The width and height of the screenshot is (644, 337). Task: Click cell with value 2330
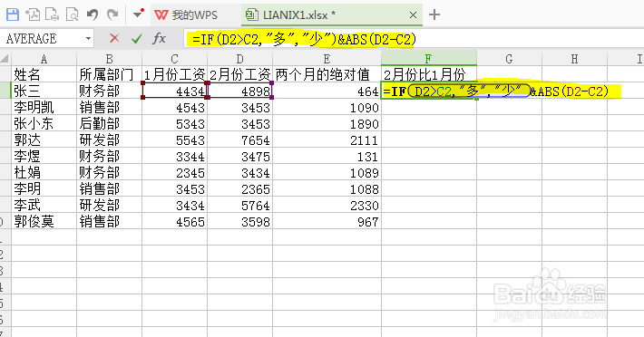pyautogui.click(x=327, y=205)
